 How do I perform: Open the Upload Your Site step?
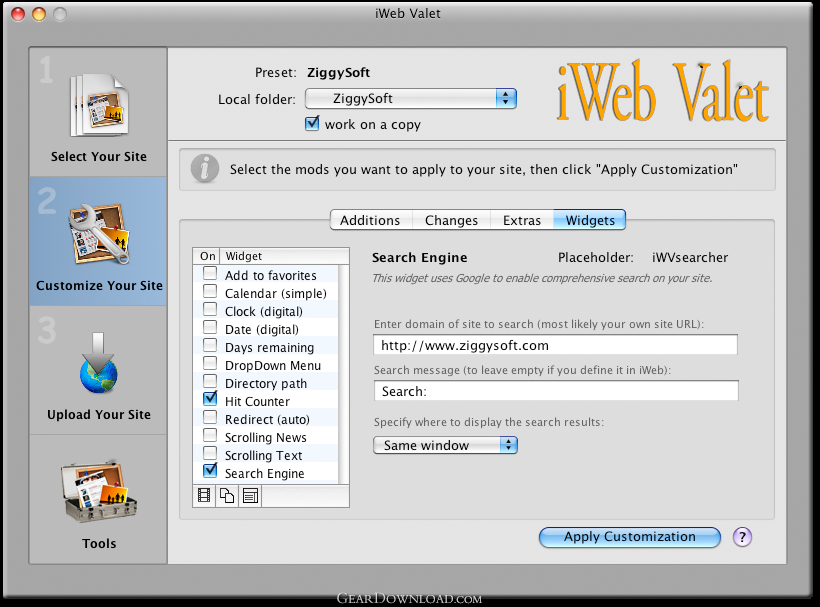click(98, 370)
